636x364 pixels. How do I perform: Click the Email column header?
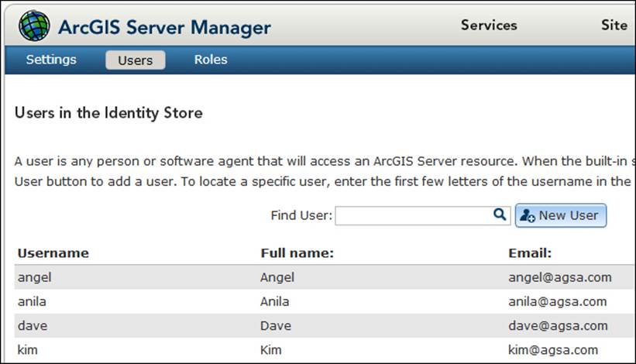point(529,253)
